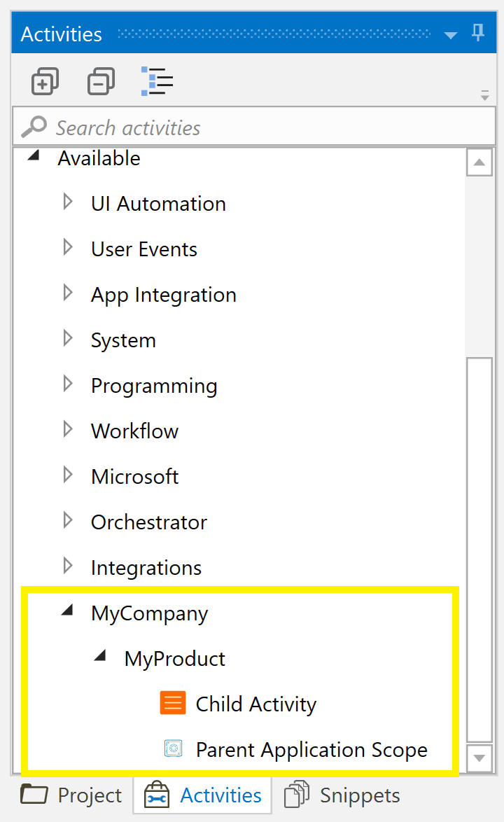Click inside the Search activities field
Viewport: 504px width, 822px height.
pos(210,127)
